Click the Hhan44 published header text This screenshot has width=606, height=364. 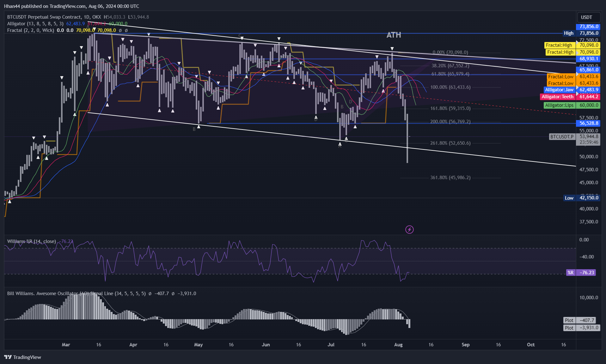tap(71, 6)
